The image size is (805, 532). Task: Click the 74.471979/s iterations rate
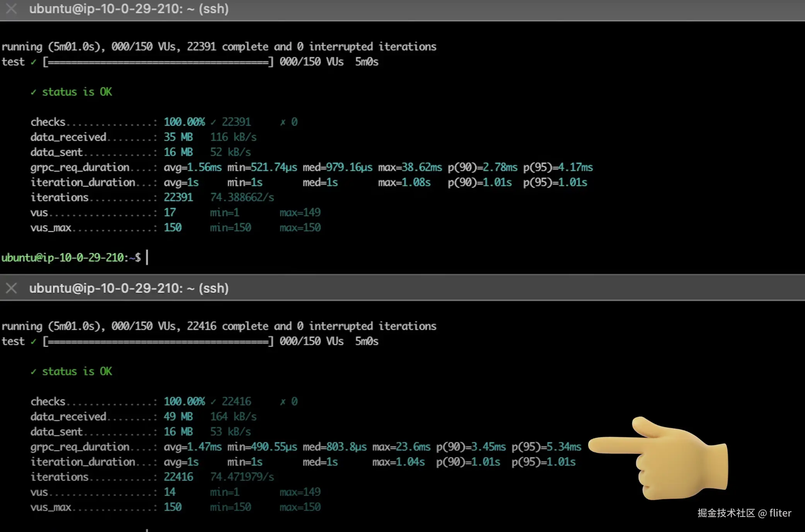[242, 477]
